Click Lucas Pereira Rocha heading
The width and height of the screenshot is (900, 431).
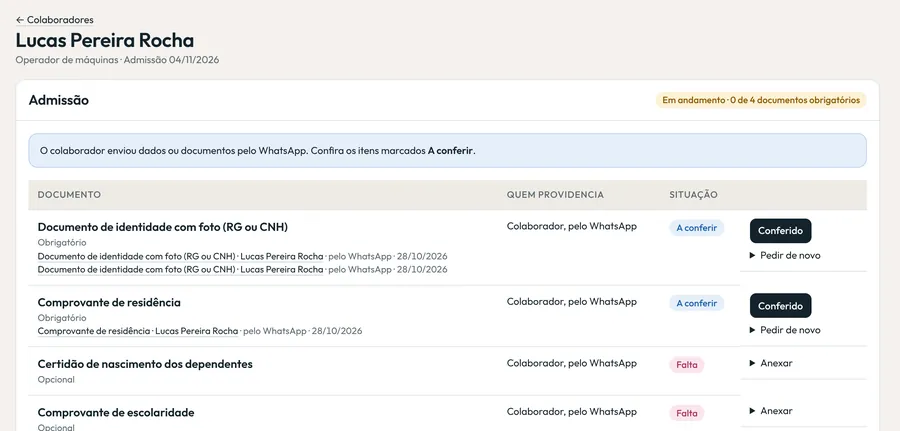point(104,41)
